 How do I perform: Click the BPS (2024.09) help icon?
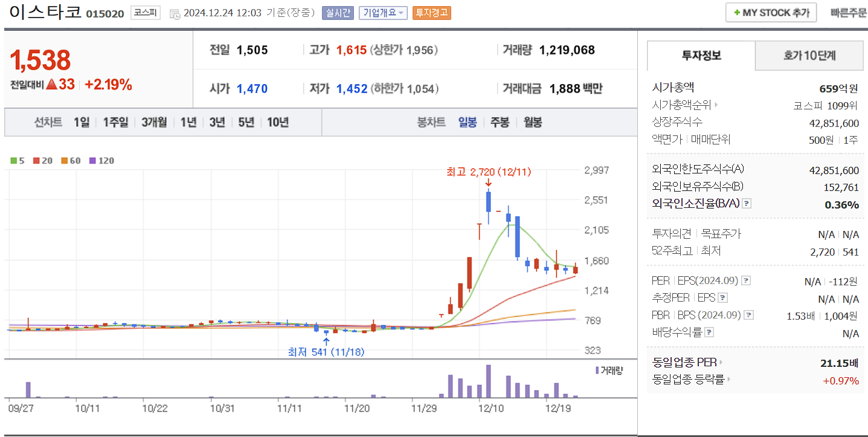(x=749, y=314)
